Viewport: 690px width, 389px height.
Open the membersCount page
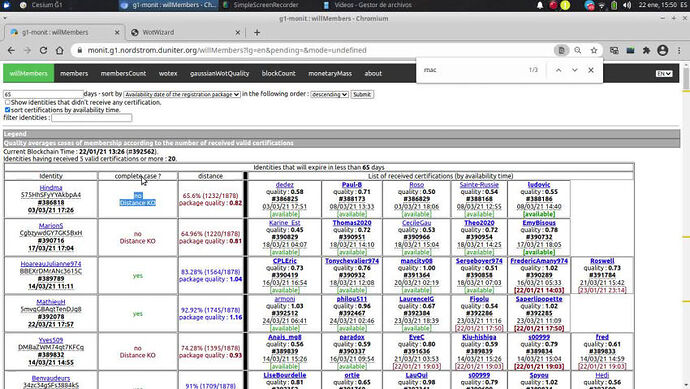(123, 73)
